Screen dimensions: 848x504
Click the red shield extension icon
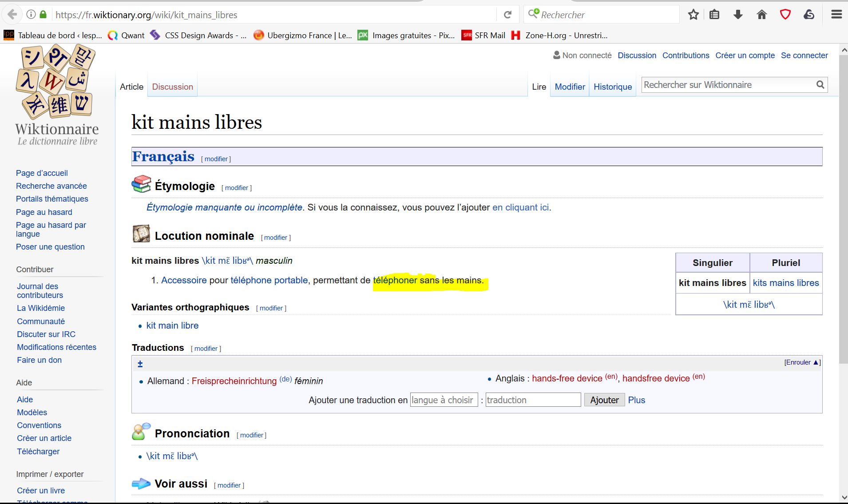click(x=785, y=15)
